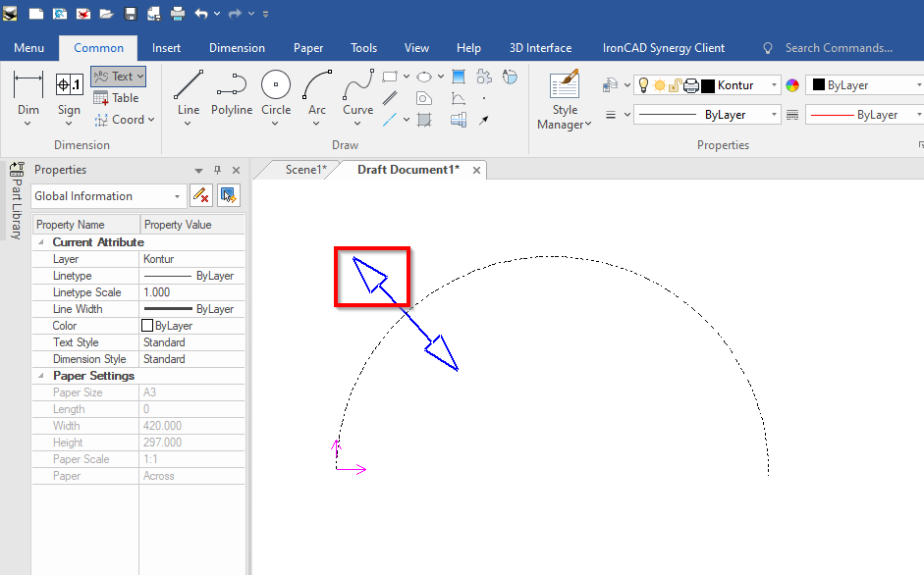Switch to the Insert ribbon tab

pos(166,48)
